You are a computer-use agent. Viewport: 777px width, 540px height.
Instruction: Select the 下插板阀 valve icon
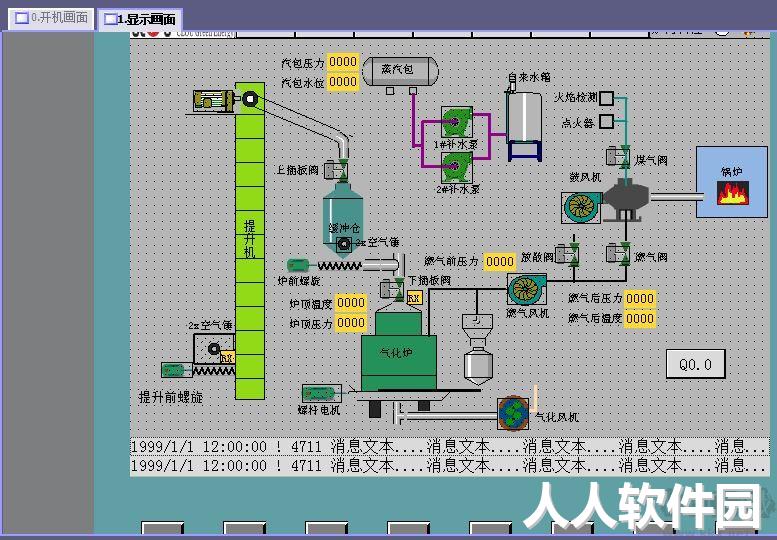pyautogui.click(x=392, y=289)
